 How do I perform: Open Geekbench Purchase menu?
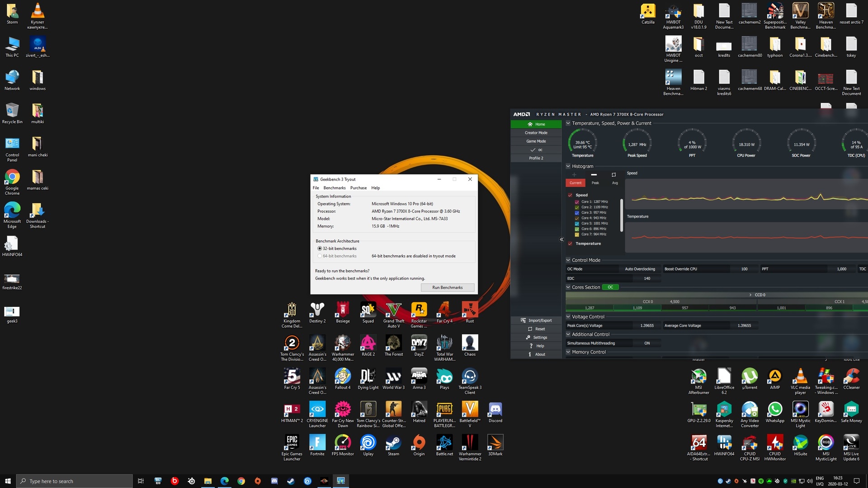pyautogui.click(x=359, y=188)
